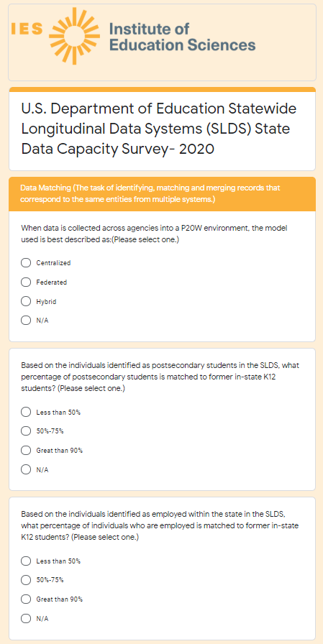The image size is (323, 644).
Task: Click the orange IES letters in header
Action: tap(27, 29)
